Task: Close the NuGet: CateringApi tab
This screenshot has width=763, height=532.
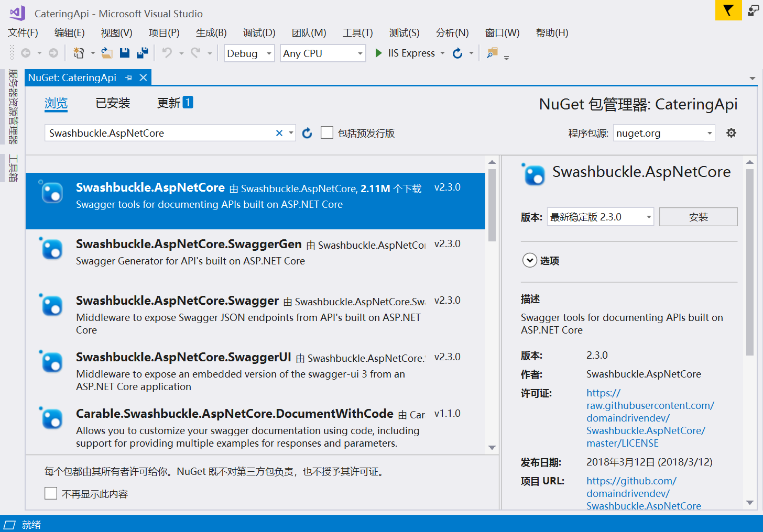Action: click(x=143, y=77)
